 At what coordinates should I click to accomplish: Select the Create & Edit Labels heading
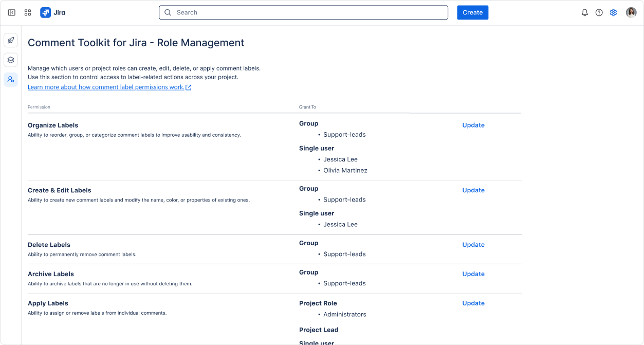point(60,190)
